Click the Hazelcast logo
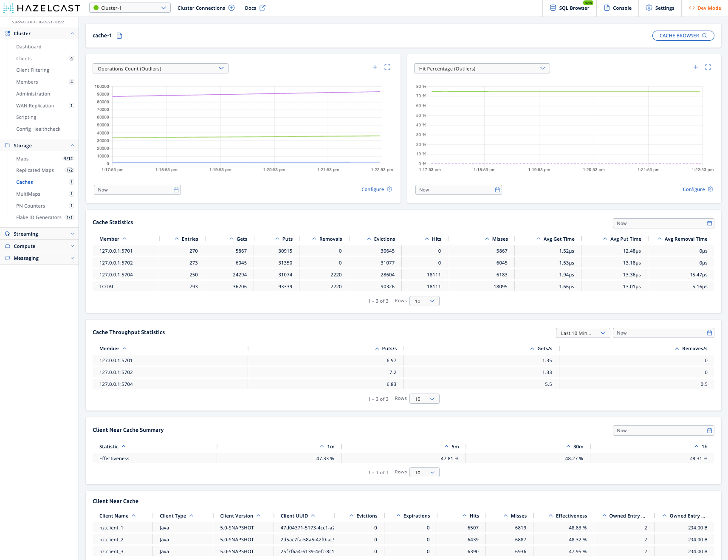This screenshot has height=560, width=728. pyautogui.click(x=41, y=8)
